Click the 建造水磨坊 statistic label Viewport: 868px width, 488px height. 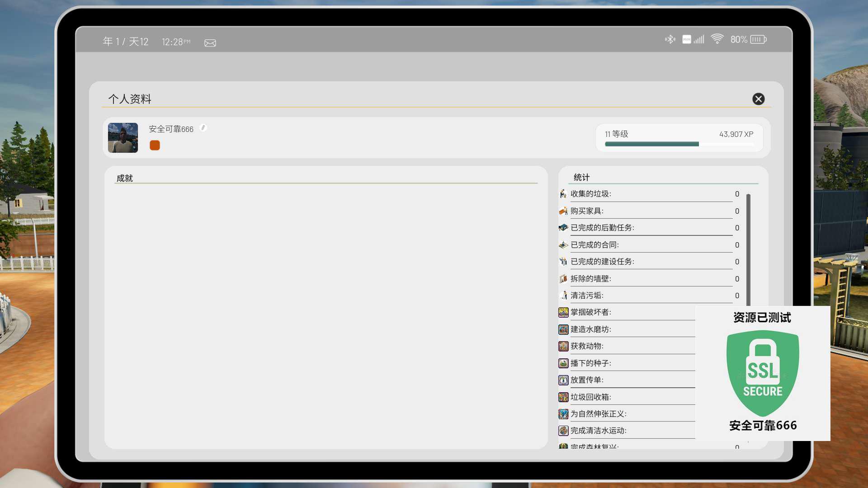point(591,329)
